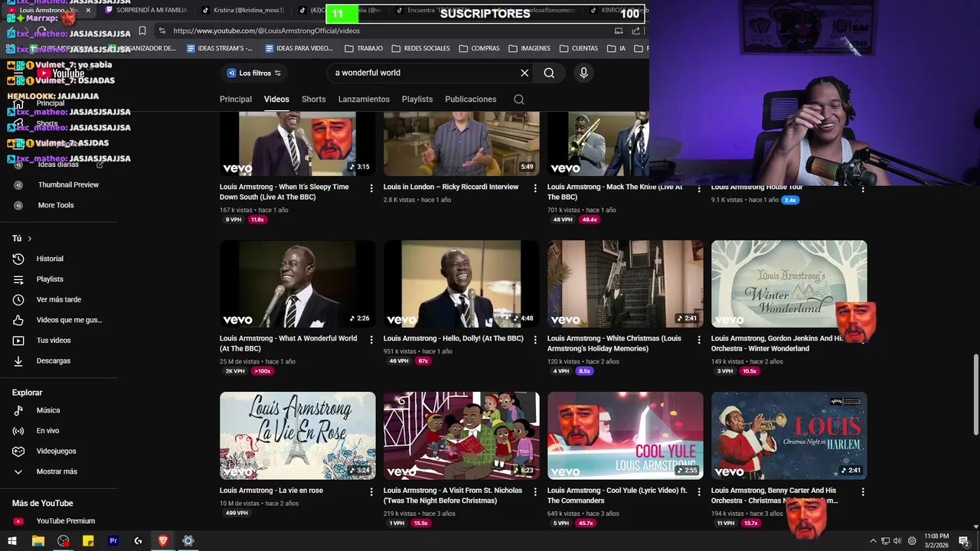
Task: Open options menu for 'Louis in London' video
Action: [x=535, y=188]
